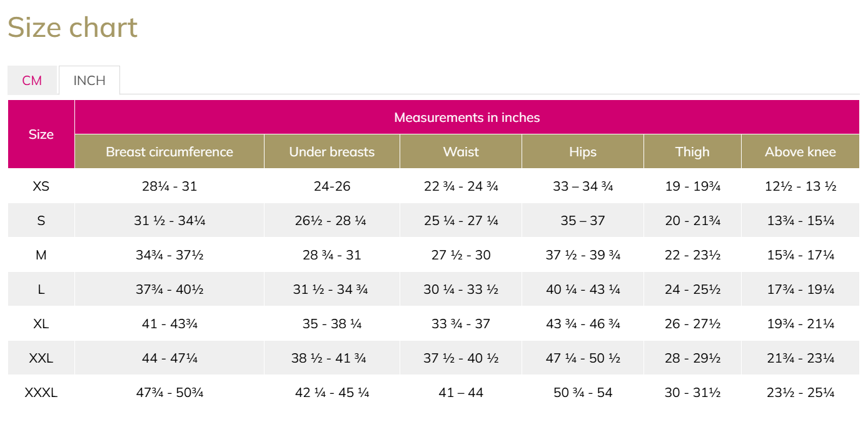The height and width of the screenshot is (427, 868).
Task: Click the Thigh column header
Action: 692,152
